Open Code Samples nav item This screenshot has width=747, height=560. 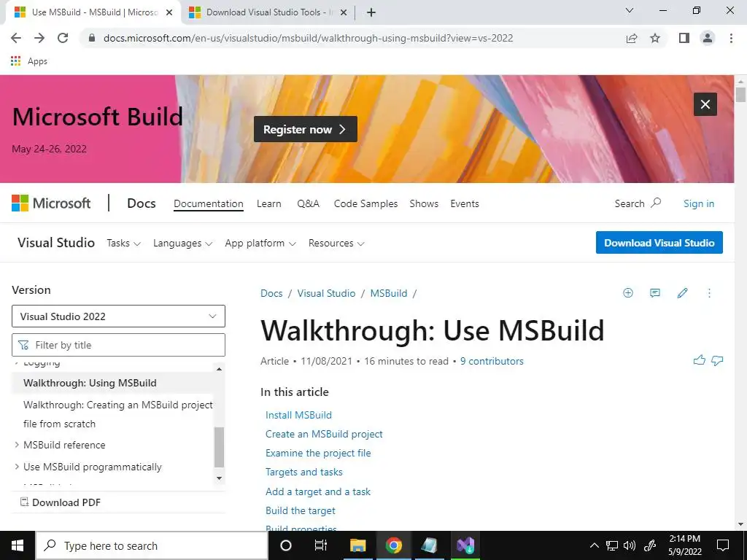pos(365,204)
